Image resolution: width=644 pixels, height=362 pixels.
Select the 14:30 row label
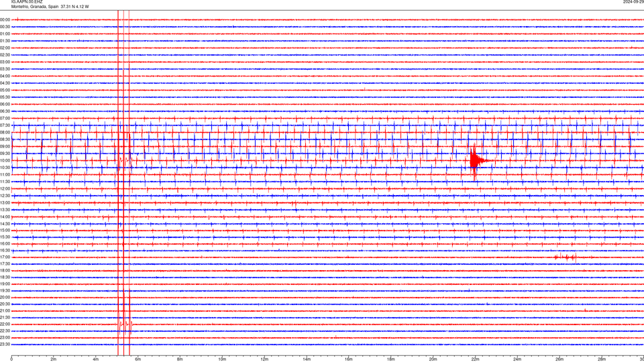click(x=5, y=224)
